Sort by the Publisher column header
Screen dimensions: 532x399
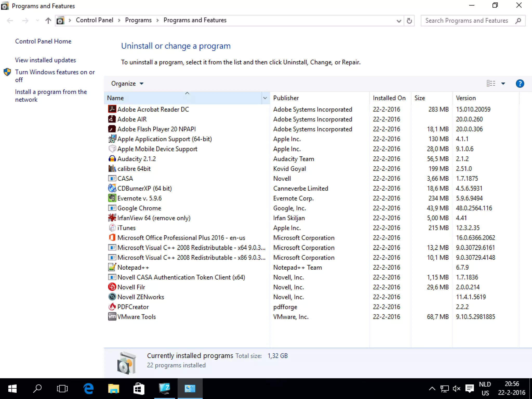tap(320, 98)
